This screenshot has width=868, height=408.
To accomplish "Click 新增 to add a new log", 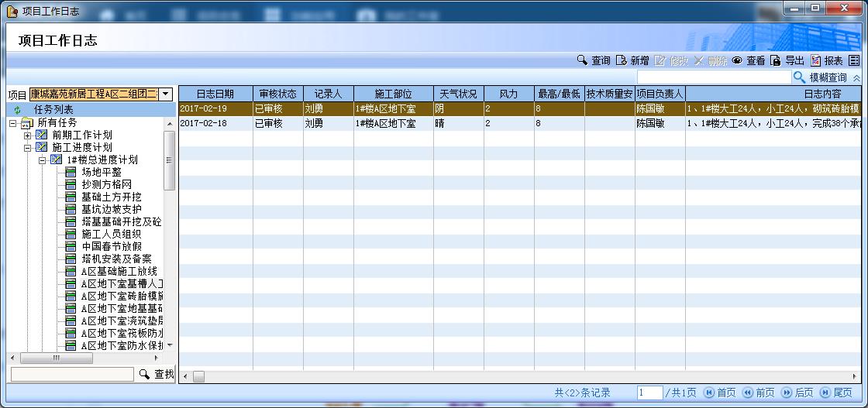I will [x=622, y=60].
